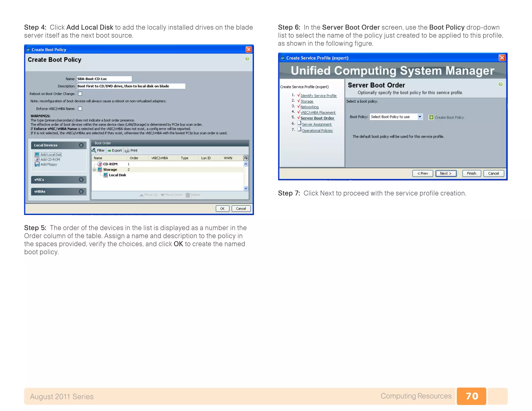This screenshot has height=411, width=532.
Task: Click Boot Order scrollbar up arrow
Action: click(246, 164)
